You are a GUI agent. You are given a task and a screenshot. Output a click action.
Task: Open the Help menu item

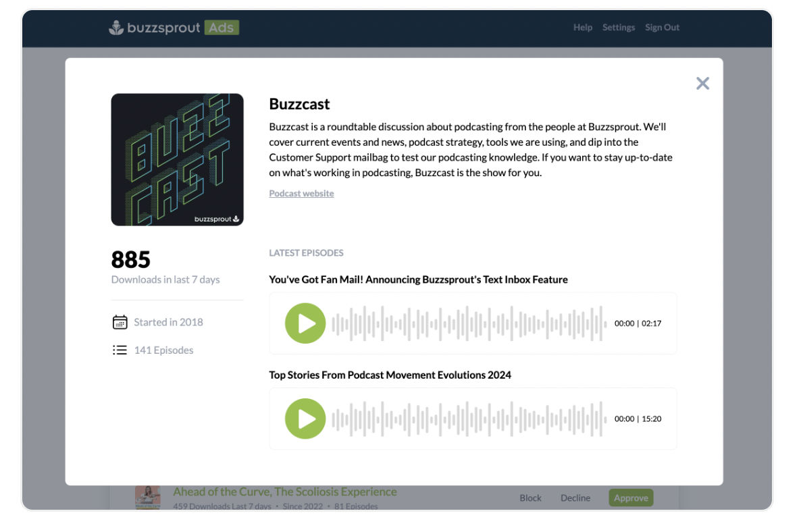click(582, 28)
